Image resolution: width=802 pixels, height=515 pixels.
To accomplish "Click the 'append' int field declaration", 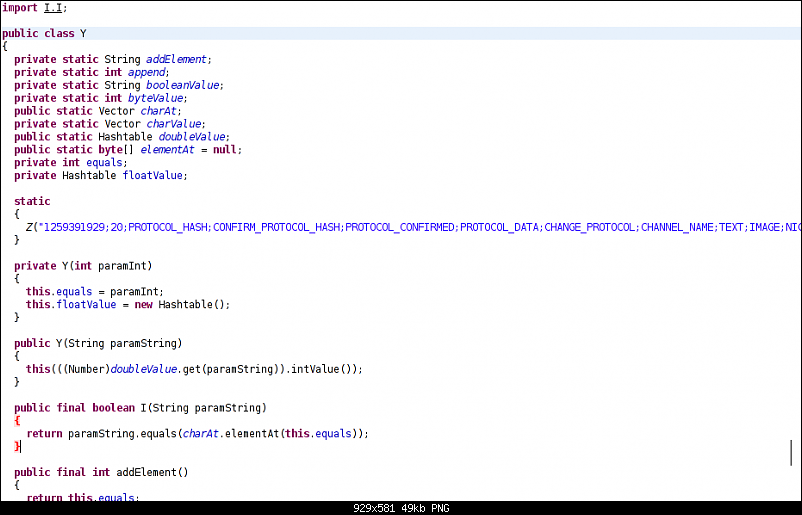I will pyautogui.click(x=92, y=72).
